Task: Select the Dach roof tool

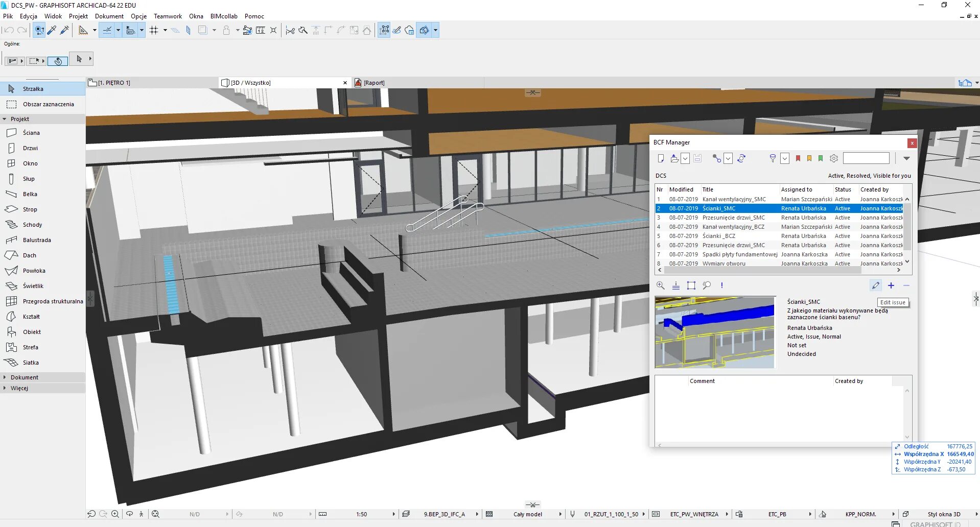Action: point(42,255)
